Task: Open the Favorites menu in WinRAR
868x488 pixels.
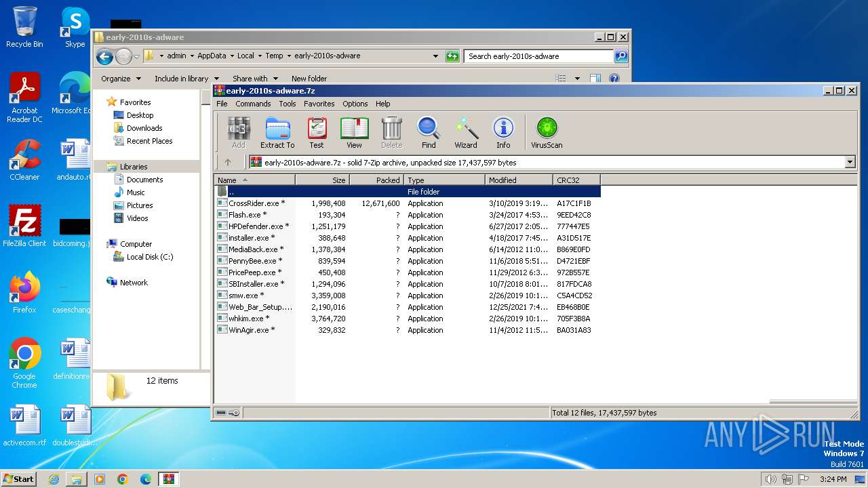Action: point(319,104)
